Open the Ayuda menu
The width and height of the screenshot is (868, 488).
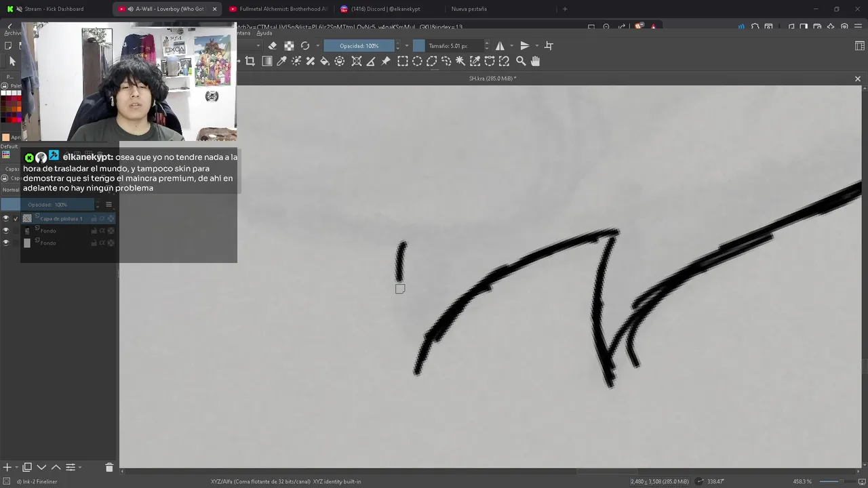point(264,33)
